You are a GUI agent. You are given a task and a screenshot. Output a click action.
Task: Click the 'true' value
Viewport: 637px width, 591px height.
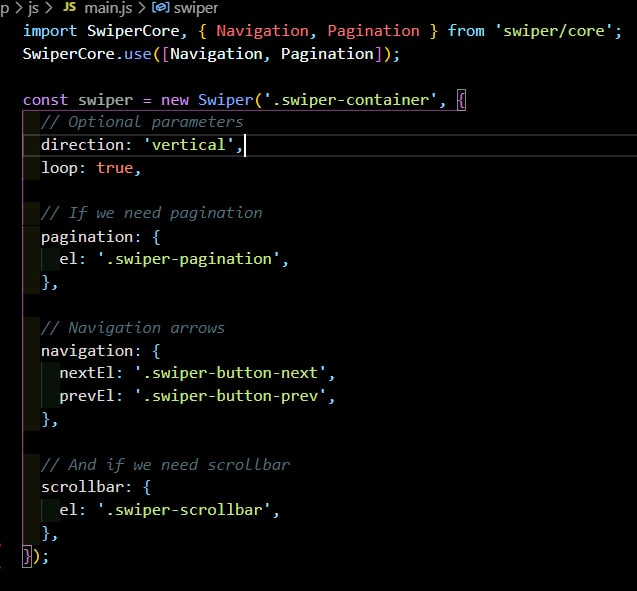click(115, 168)
